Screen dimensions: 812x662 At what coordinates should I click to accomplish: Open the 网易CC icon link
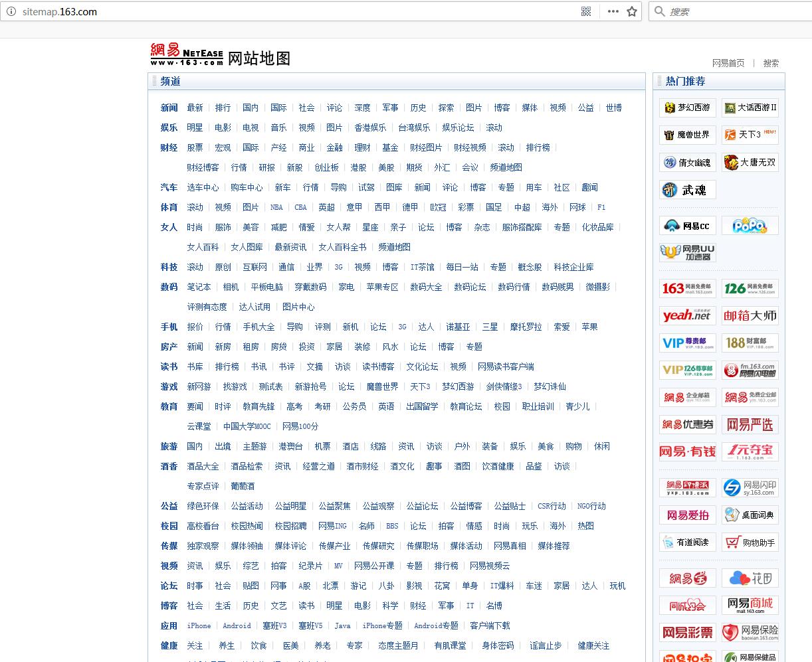688,226
